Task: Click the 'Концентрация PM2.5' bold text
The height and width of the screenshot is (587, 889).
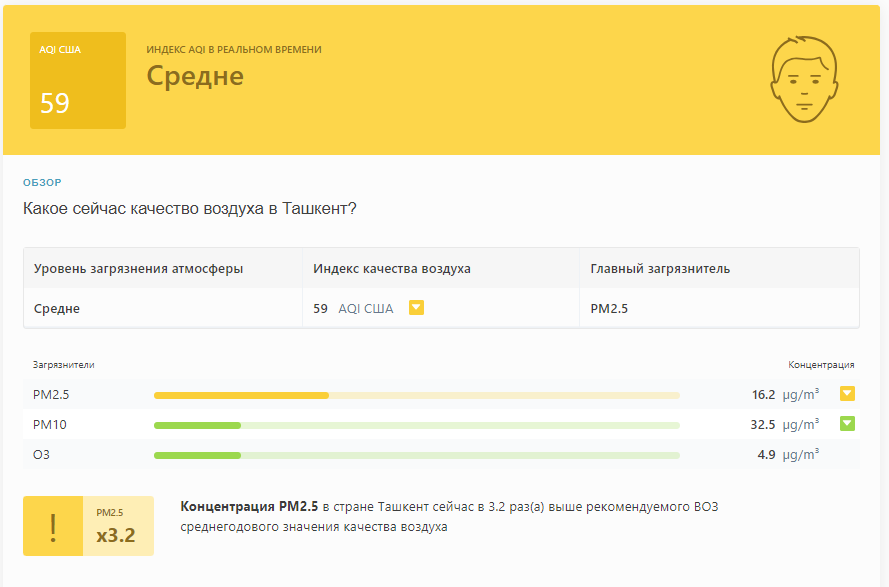Action: (249, 506)
